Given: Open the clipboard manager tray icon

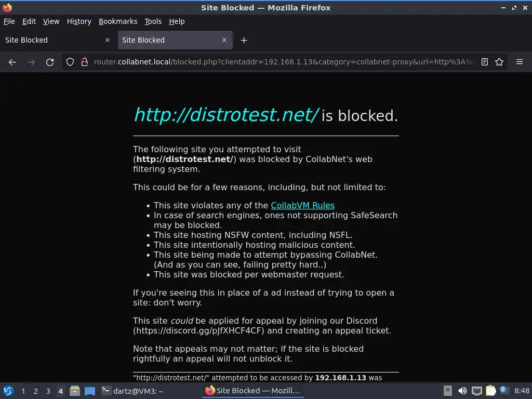Looking at the screenshot, I should point(490,391).
